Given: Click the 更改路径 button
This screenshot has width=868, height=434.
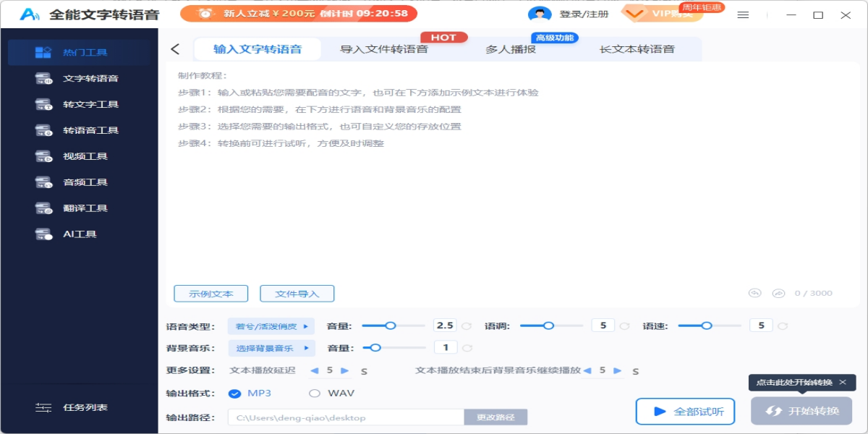Looking at the screenshot, I should [495, 417].
